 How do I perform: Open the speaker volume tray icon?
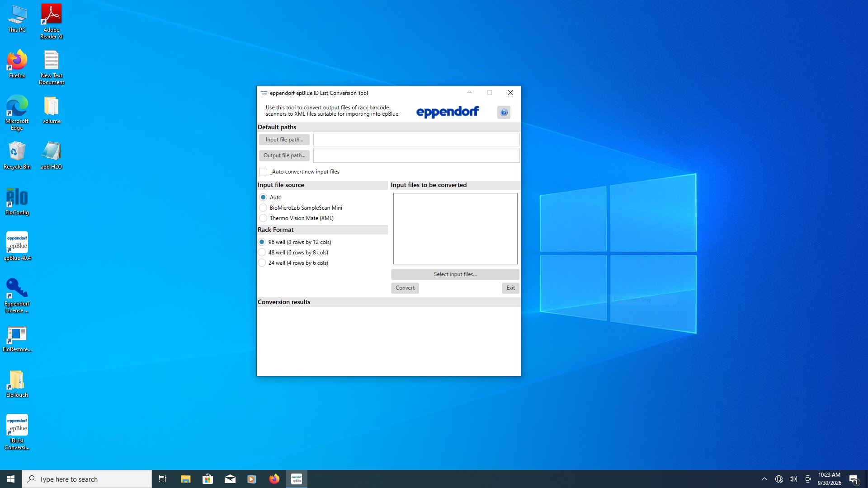coord(793,479)
